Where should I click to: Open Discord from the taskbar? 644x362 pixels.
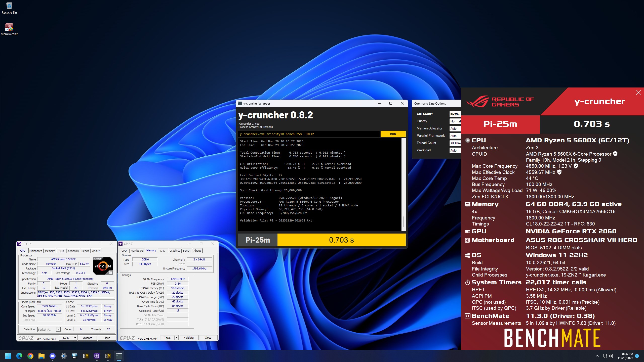52,356
